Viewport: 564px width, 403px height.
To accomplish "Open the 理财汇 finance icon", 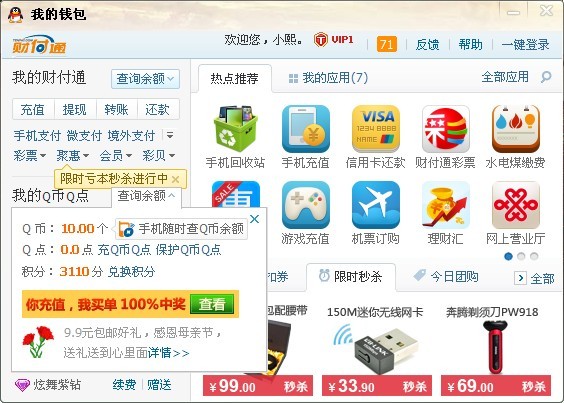I will coord(445,205).
